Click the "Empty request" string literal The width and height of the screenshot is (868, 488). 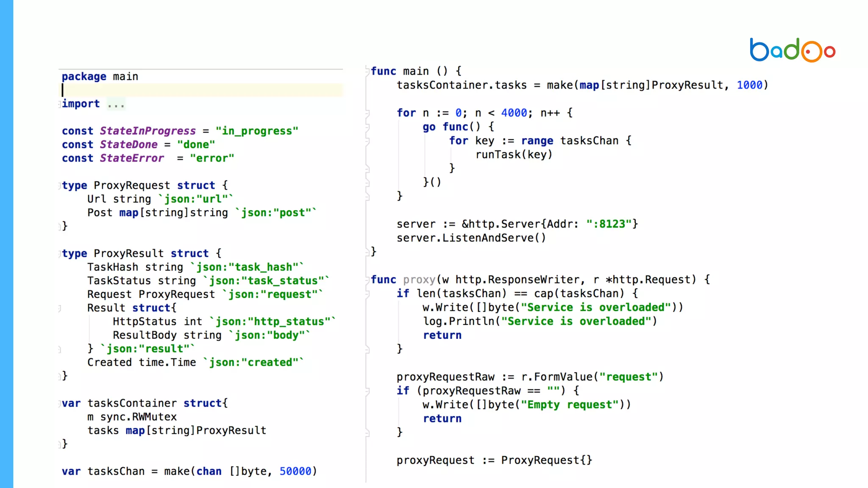coord(570,405)
